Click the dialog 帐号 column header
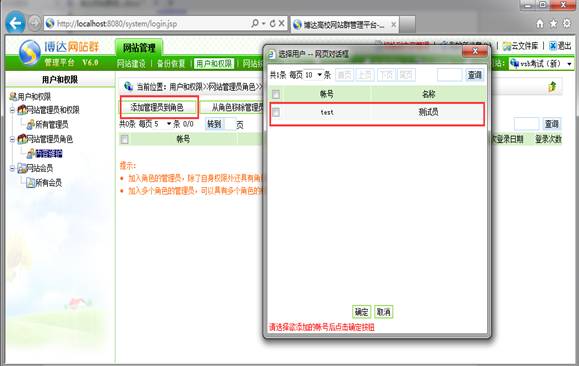The width and height of the screenshot is (579, 366). pyautogui.click(x=326, y=94)
